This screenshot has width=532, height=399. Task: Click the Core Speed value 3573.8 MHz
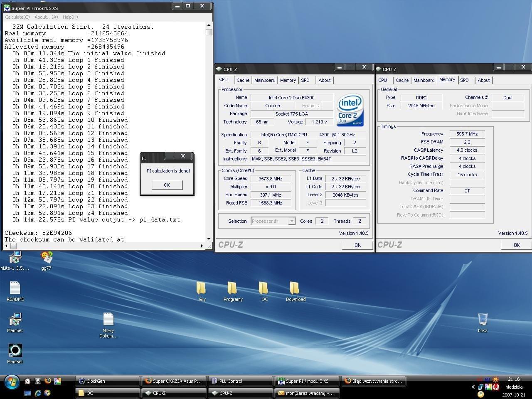point(271,179)
